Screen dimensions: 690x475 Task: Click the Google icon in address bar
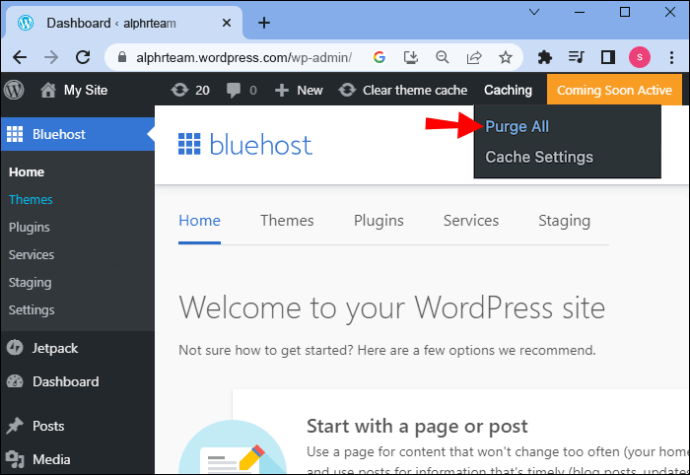pos(379,57)
